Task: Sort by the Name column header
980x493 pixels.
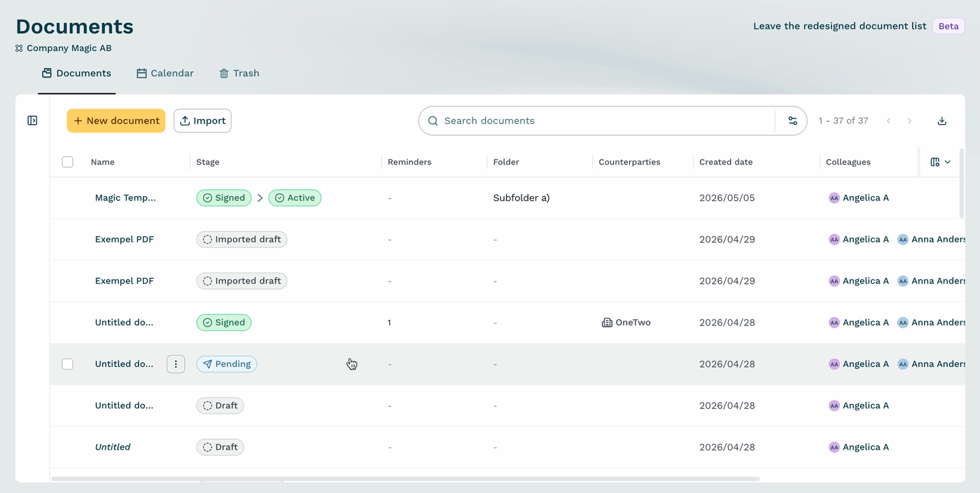Action: click(102, 162)
